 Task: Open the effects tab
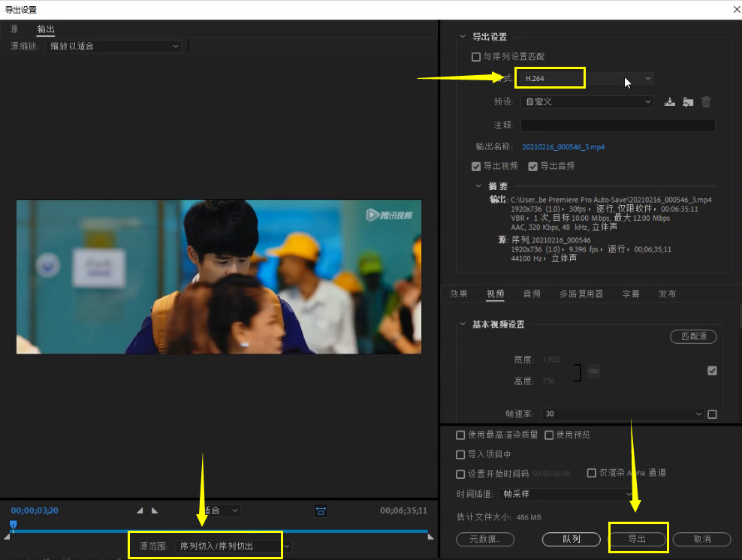click(459, 294)
